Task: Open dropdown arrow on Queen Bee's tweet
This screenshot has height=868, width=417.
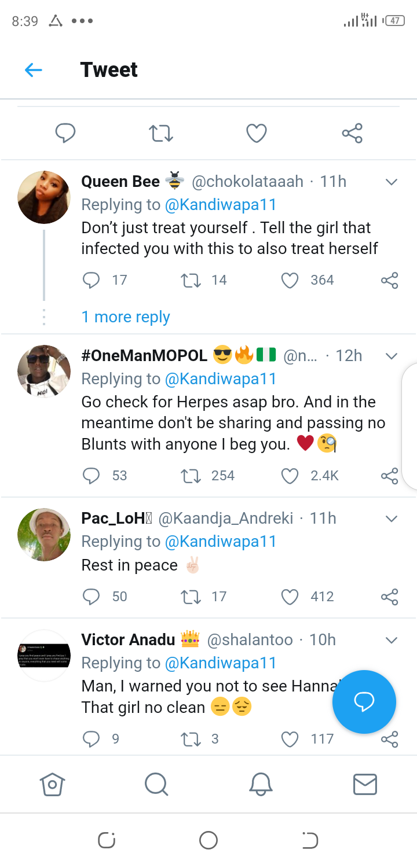Action: pos(392,182)
